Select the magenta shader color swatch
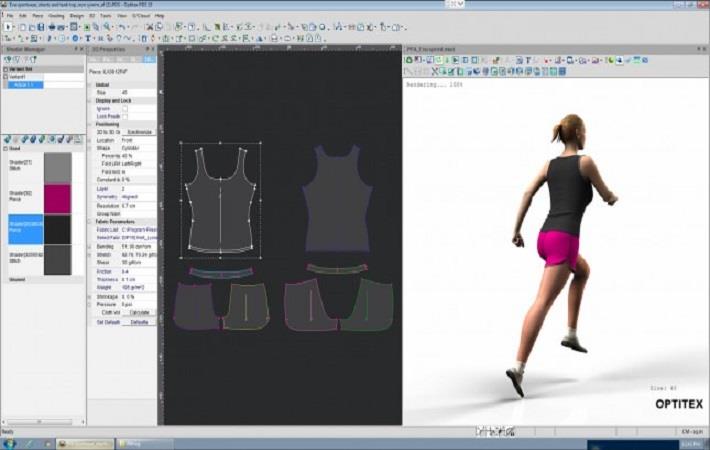This screenshot has height=450, width=710. pos(58,198)
